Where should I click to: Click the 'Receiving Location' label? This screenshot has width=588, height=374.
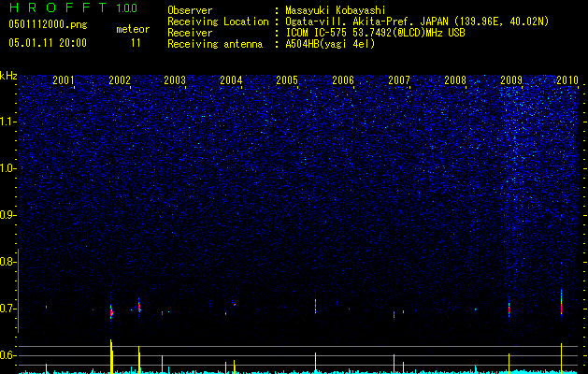[218, 22]
